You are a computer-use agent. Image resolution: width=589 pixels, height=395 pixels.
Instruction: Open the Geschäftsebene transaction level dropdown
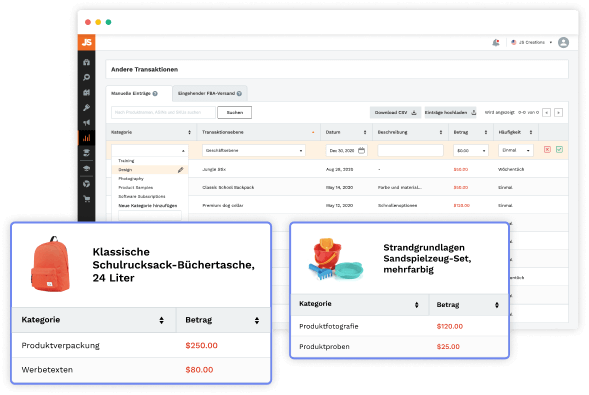pos(254,150)
